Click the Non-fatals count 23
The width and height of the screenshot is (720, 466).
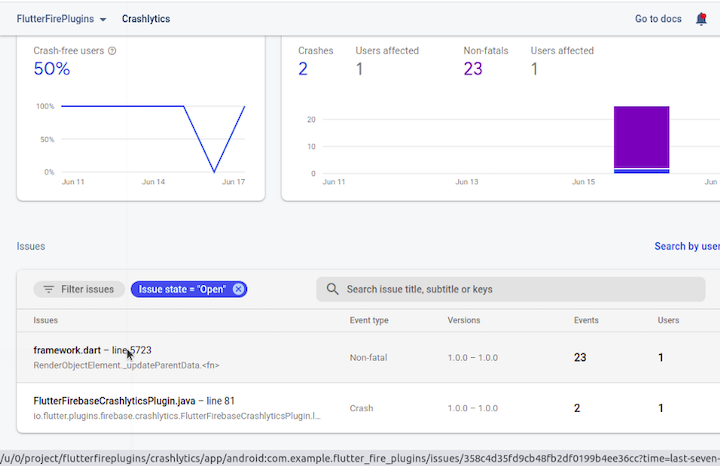coord(473,69)
